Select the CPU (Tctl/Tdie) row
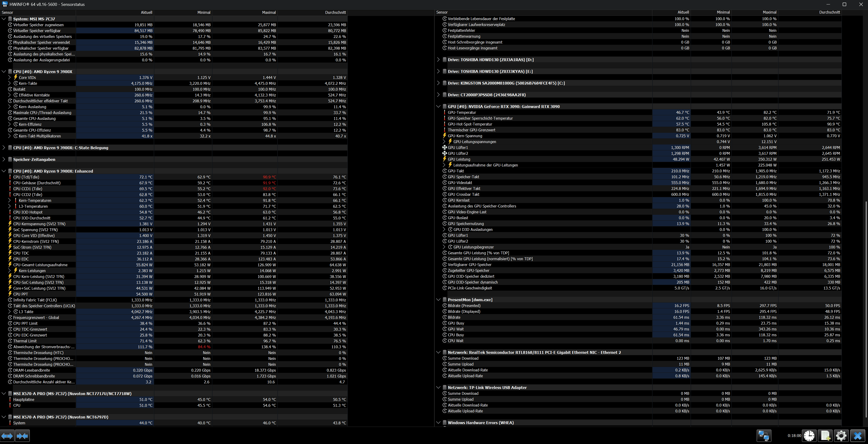 click(26, 177)
